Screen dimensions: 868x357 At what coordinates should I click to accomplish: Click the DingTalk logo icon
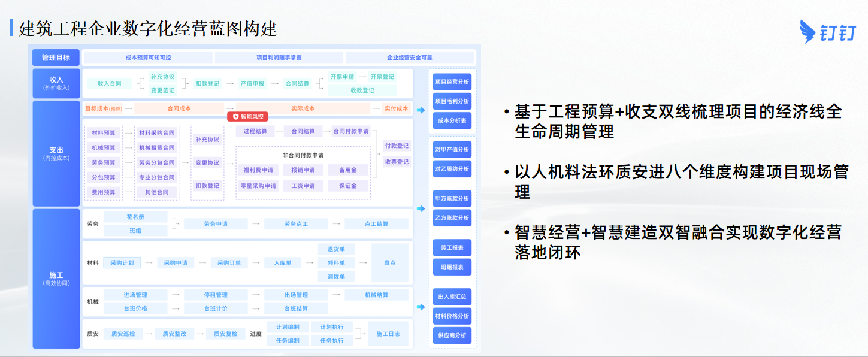point(809,31)
